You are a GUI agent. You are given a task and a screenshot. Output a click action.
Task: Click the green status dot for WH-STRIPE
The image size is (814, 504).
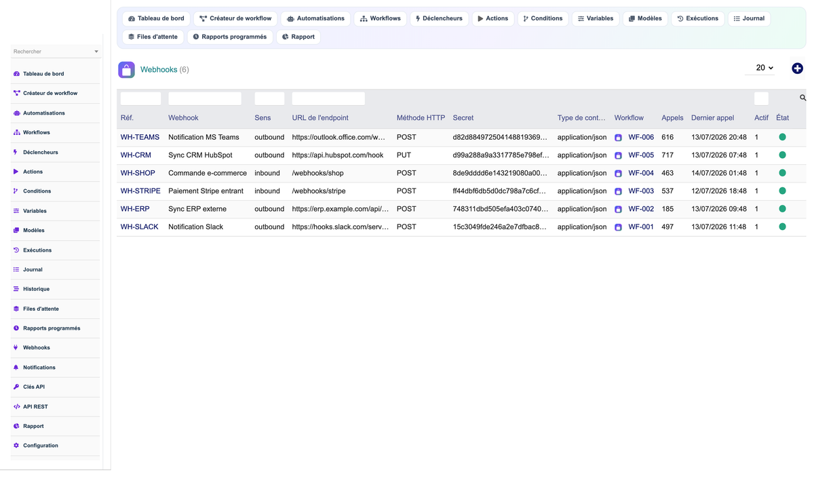(782, 191)
